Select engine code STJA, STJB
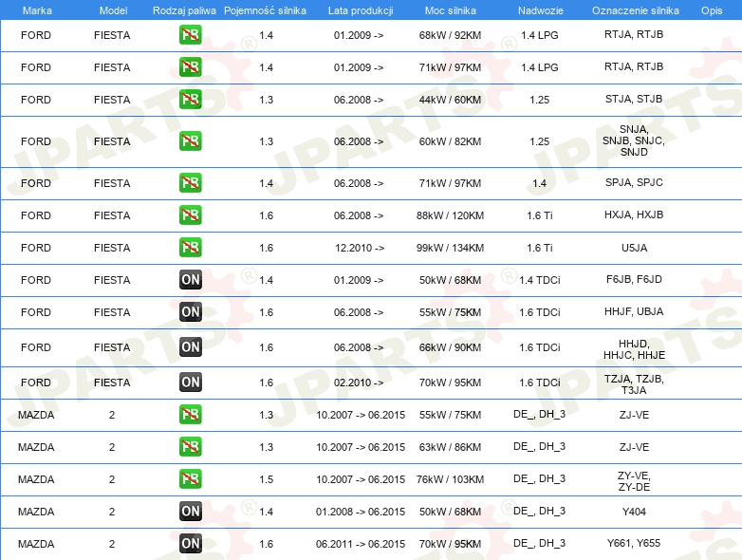The image size is (742, 560). coord(634,99)
